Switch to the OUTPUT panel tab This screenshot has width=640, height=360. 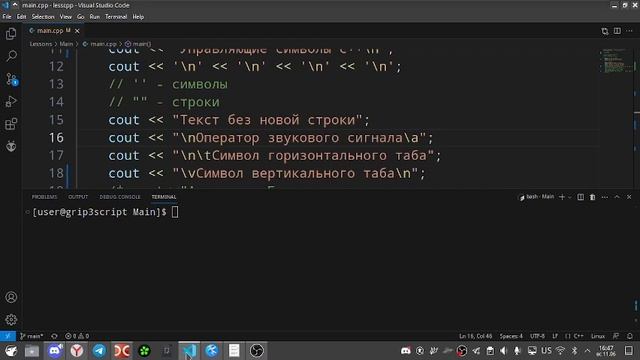click(x=78, y=197)
